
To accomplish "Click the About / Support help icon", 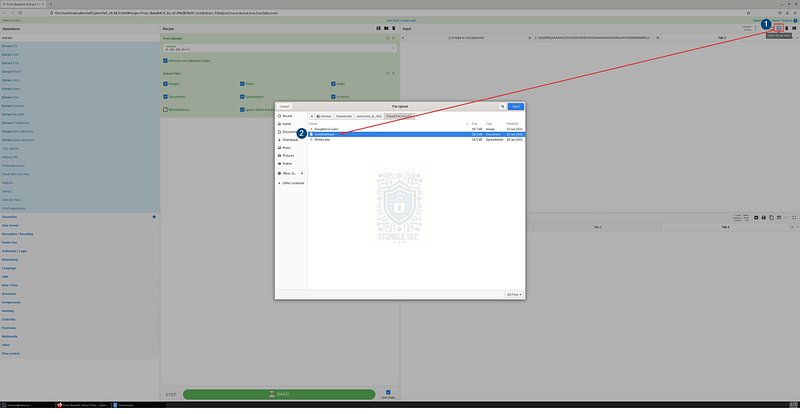I will click(x=795, y=20).
